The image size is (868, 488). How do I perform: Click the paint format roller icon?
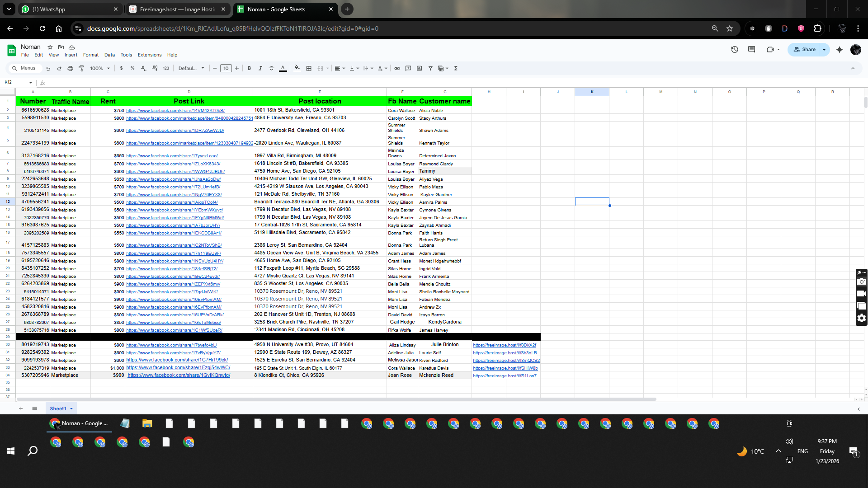pos(81,68)
